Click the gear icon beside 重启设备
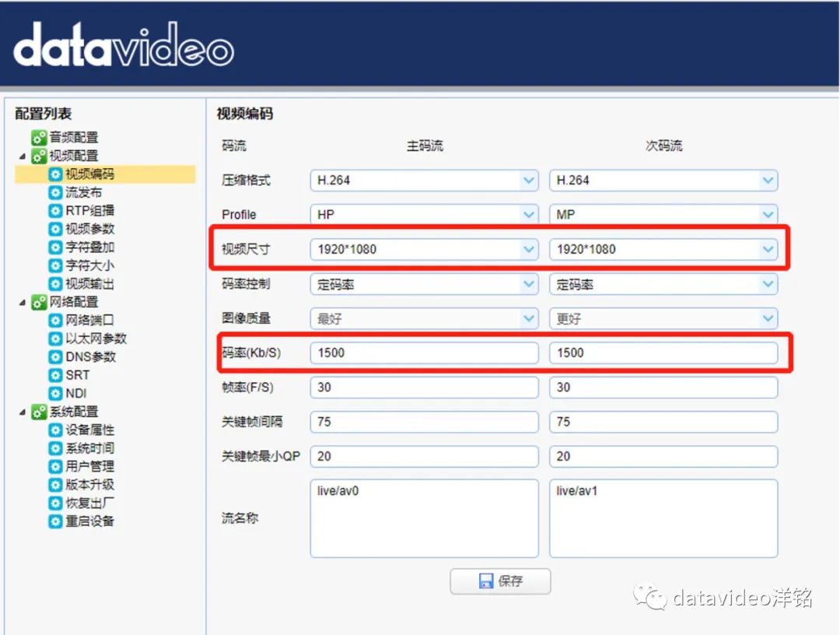840x635 pixels. click(x=55, y=521)
